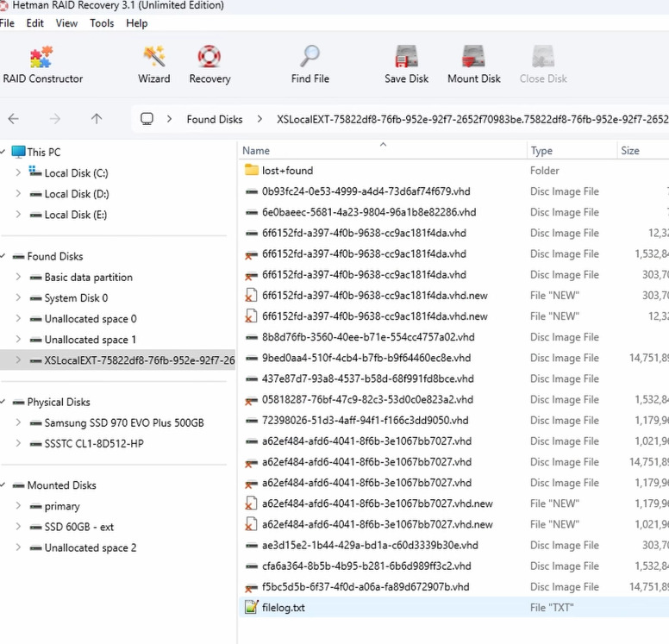Go back with the left arrow
The width and height of the screenshot is (669, 644).
coord(14,119)
